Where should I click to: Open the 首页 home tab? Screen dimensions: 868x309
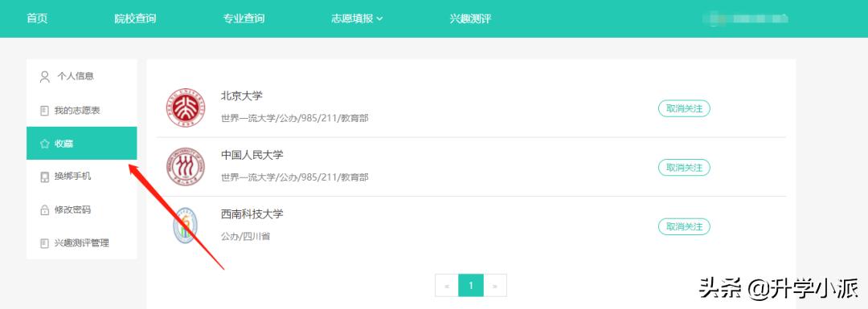click(37, 18)
